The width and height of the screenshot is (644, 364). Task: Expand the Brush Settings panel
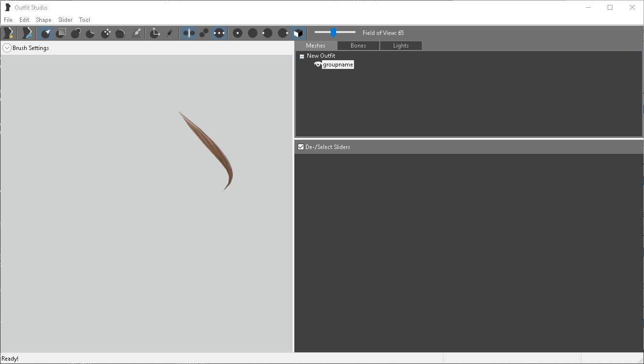(x=7, y=48)
